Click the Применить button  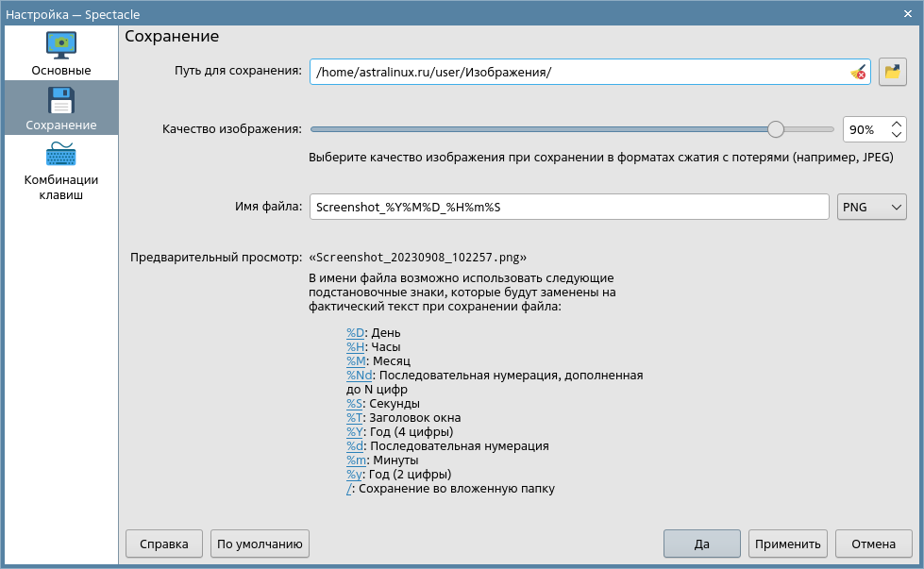point(788,544)
